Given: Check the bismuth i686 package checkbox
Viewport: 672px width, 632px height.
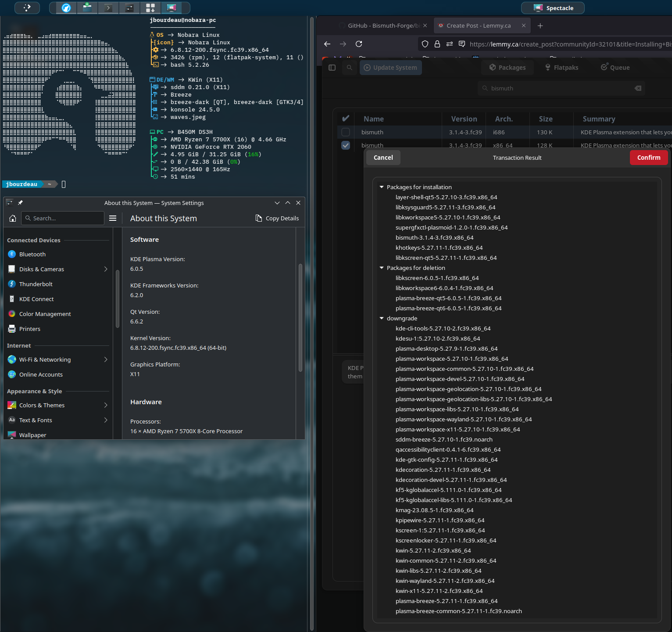Looking at the screenshot, I should [x=346, y=132].
